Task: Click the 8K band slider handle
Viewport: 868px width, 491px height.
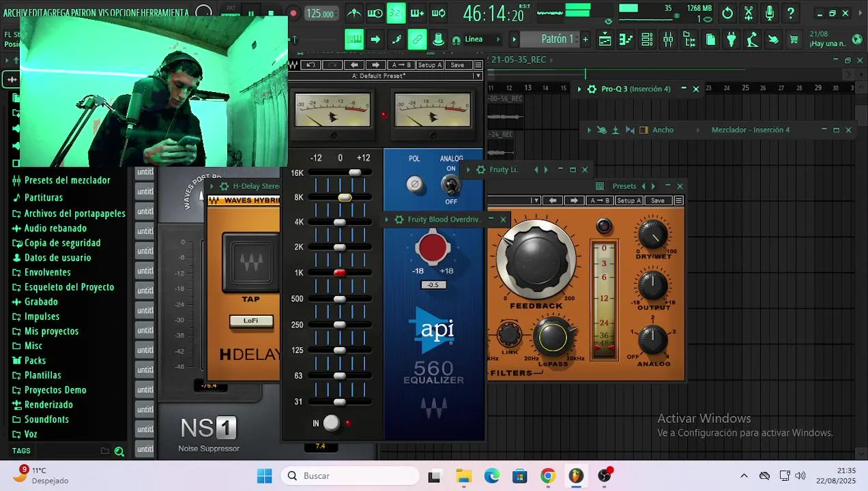Action: pos(345,197)
